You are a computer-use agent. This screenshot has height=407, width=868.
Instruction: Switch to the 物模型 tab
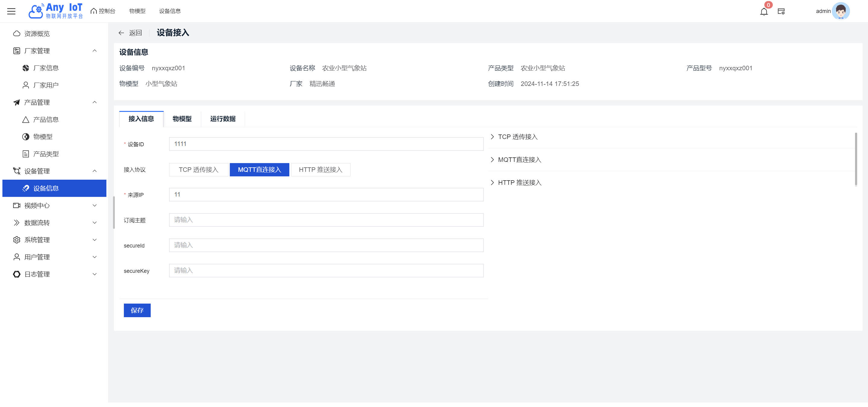click(182, 119)
